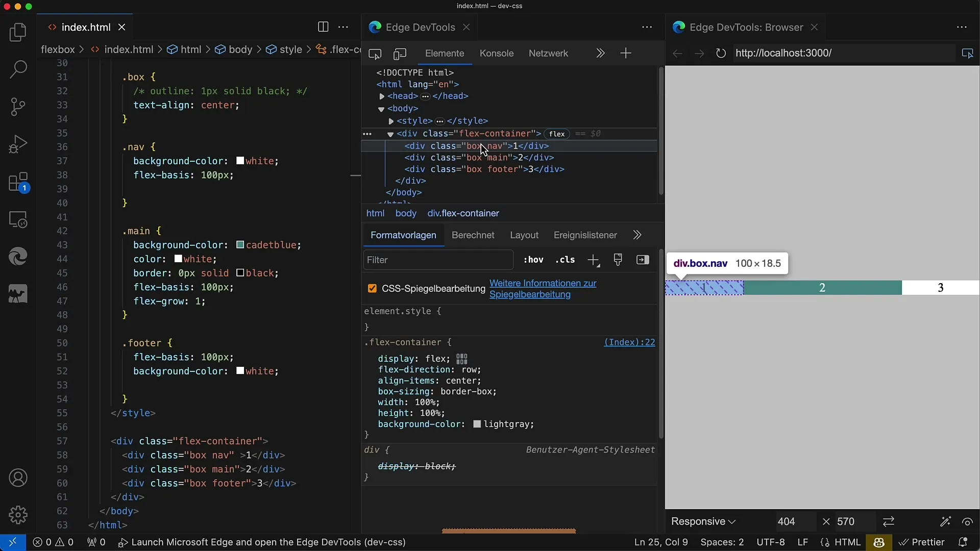This screenshot has width=980, height=551.
Task: Click lightgray swatch in styles pane
Action: (477, 424)
